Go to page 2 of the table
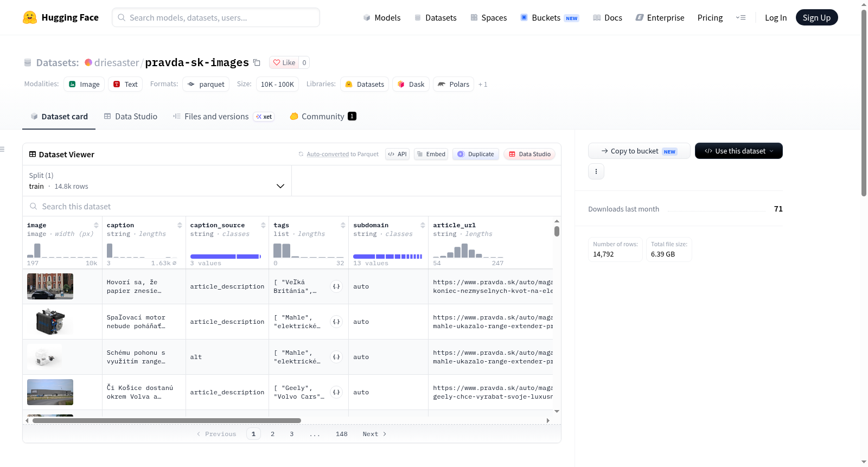The image size is (868, 467). point(272,434)
